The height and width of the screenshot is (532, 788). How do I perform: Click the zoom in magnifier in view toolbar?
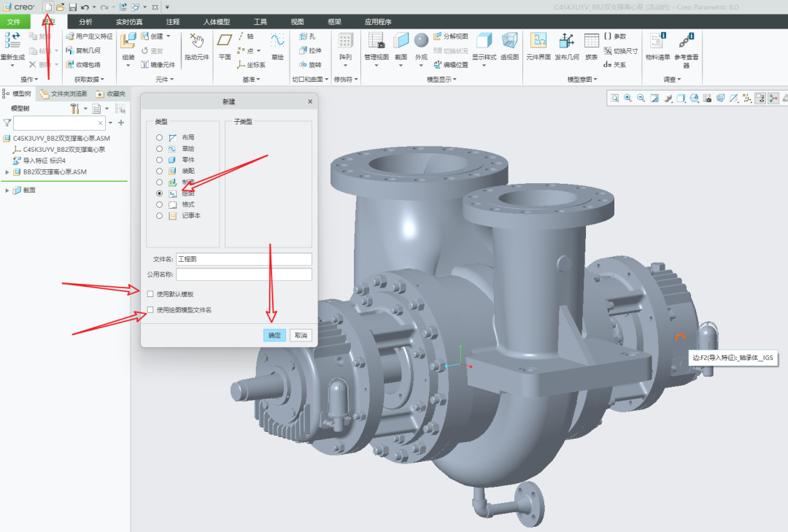627,98
